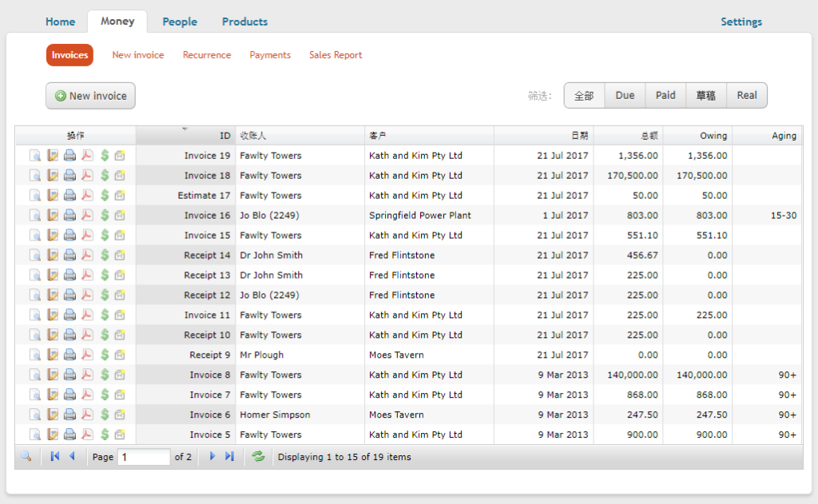This screenshot has height=504, width=818.
Task: Sort by the Aging column header
Action: tap(767, 136)
